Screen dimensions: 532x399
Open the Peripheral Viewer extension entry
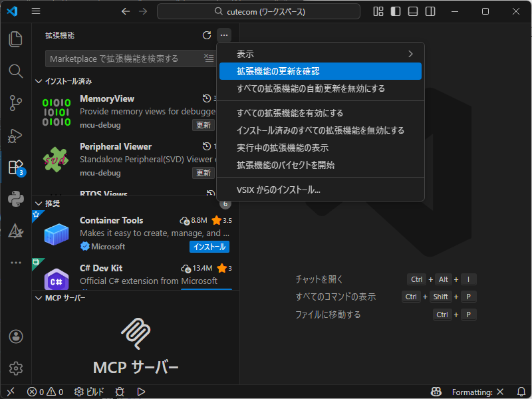point(124,160)
